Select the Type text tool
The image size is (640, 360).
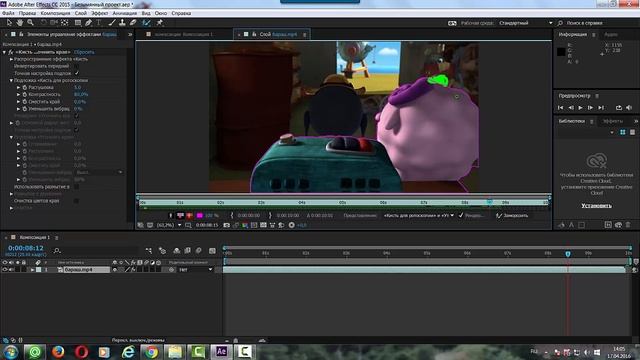click(x=99, y=23)
